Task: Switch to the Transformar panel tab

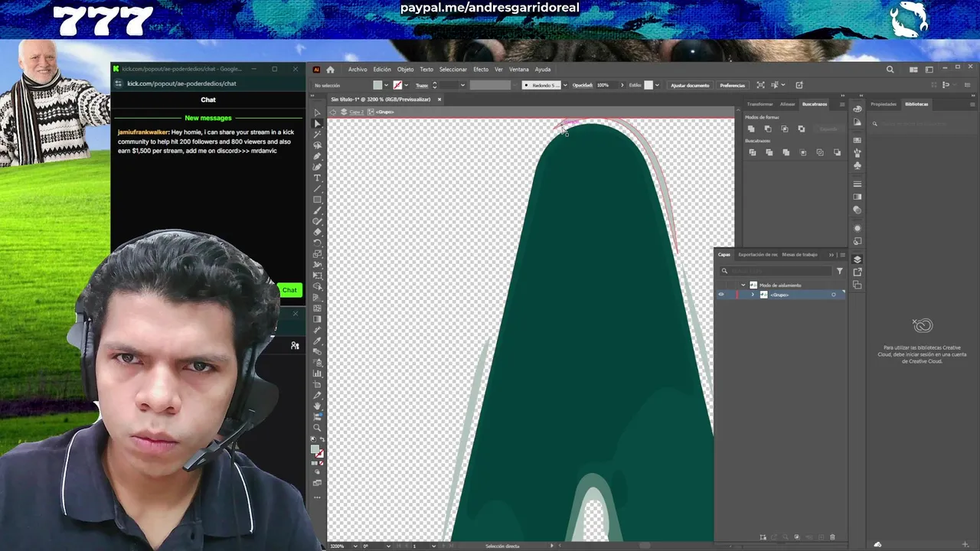Action: click(x=760, y=104)
